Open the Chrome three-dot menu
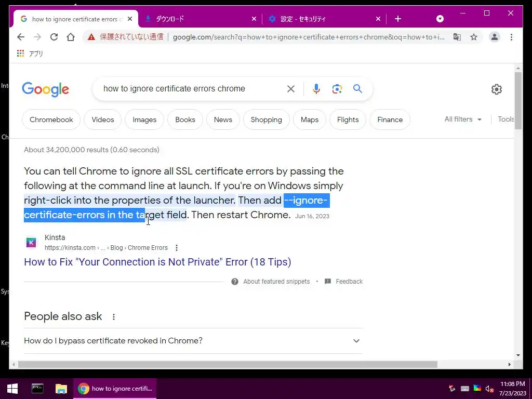Image resolution: width=532 pixels, height=399 pixels. [511, 37]
